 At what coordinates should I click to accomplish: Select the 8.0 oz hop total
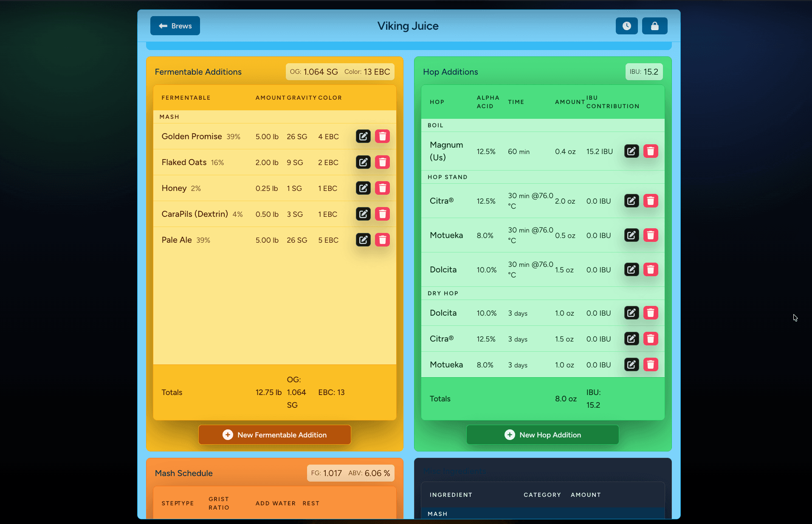tap(566, 399)
